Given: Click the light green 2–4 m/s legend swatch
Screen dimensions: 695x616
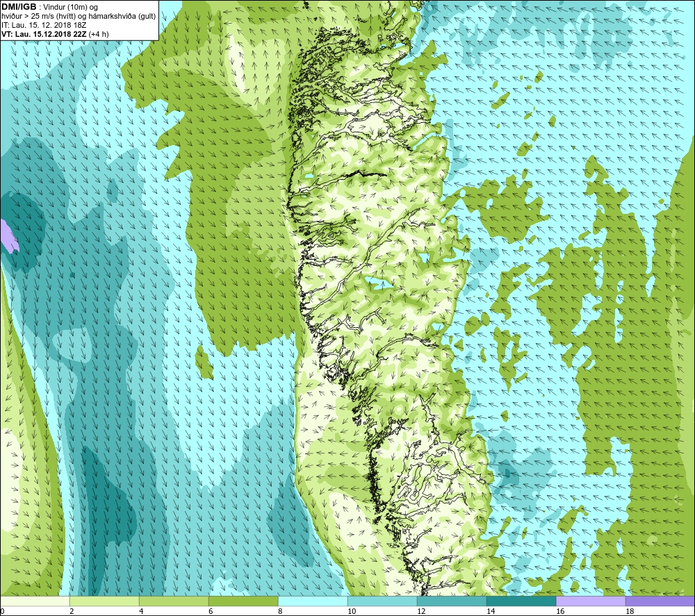Looking at the screenshot, I should point(104,601).
